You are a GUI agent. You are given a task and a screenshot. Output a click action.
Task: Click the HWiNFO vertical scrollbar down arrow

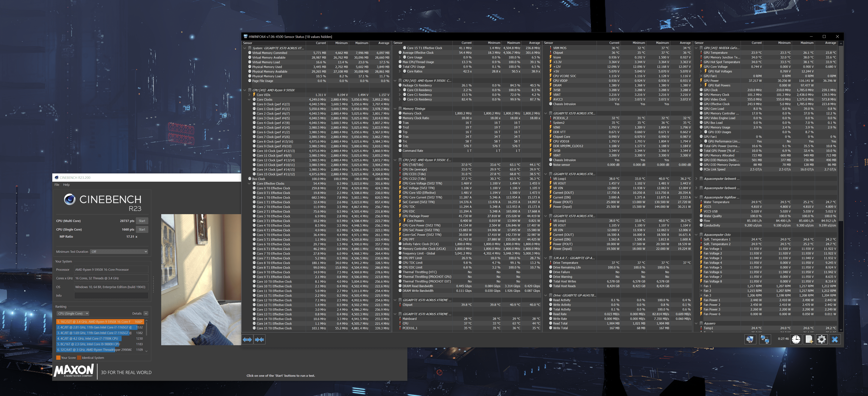841,330
